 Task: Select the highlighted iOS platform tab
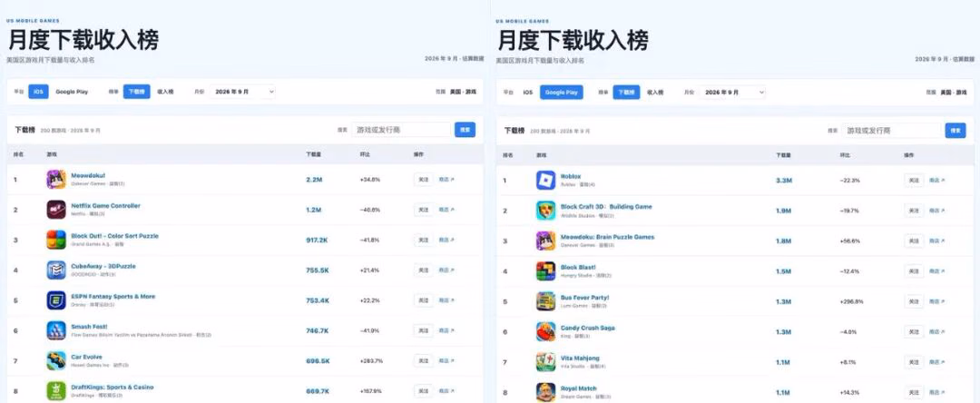pyautogui.click(x=38, y=92)
